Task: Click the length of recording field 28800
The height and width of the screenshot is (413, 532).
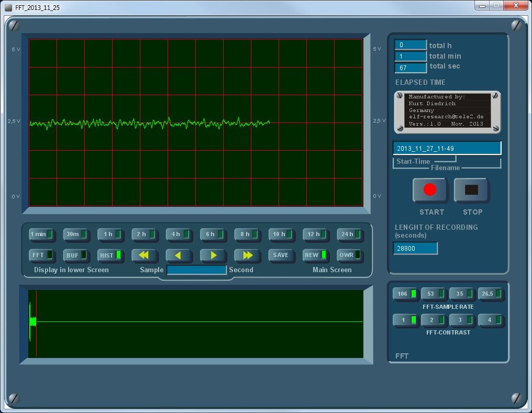Action: click(415, 248)
